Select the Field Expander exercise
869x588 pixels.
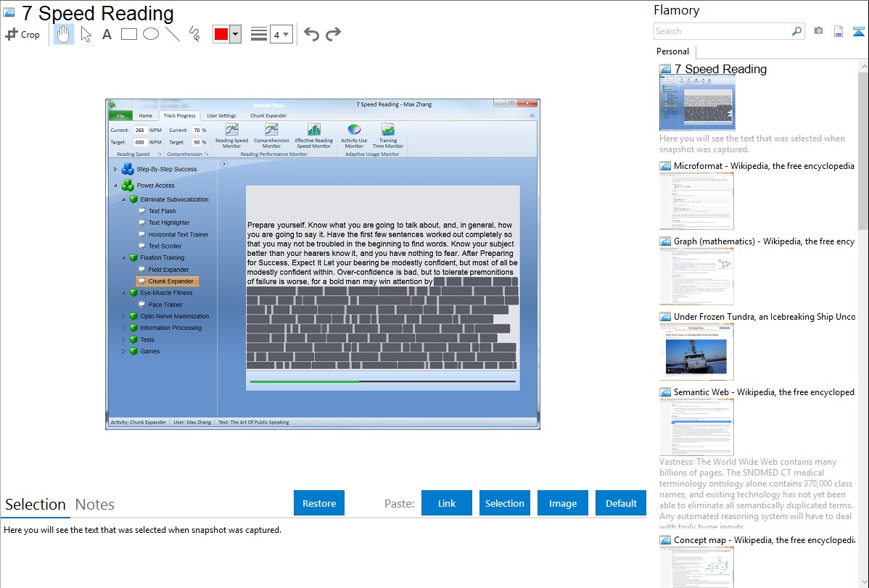tap(168, 269)
